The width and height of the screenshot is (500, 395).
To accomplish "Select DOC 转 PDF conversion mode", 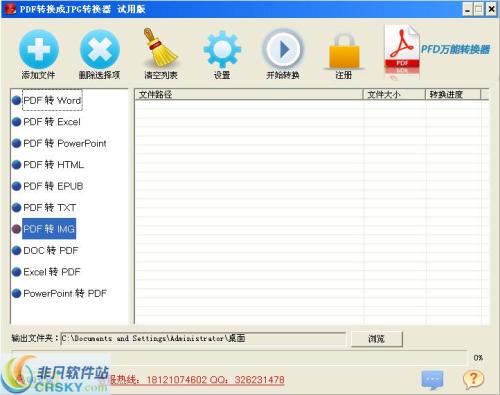I will point(51,250).
